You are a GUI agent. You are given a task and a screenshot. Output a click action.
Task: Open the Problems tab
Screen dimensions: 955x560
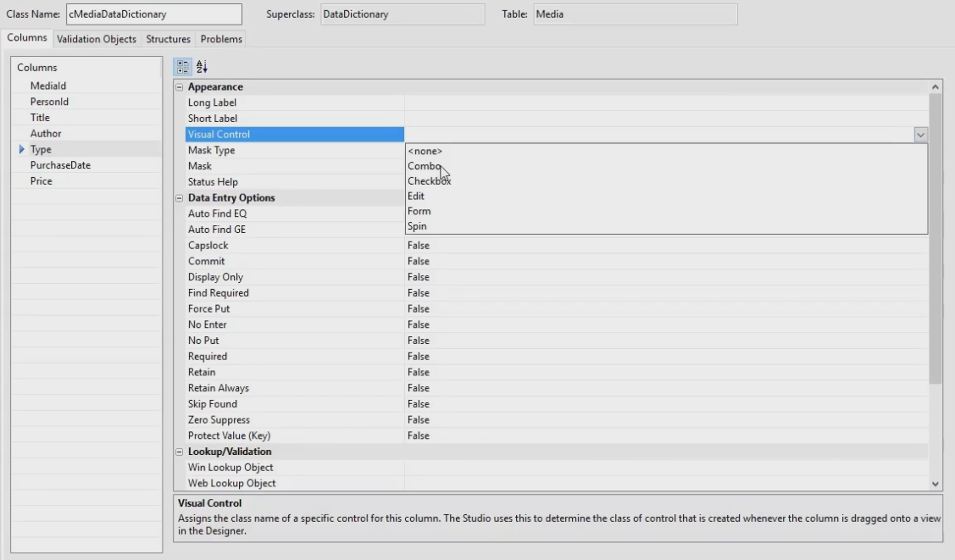(x=221, y=39)
